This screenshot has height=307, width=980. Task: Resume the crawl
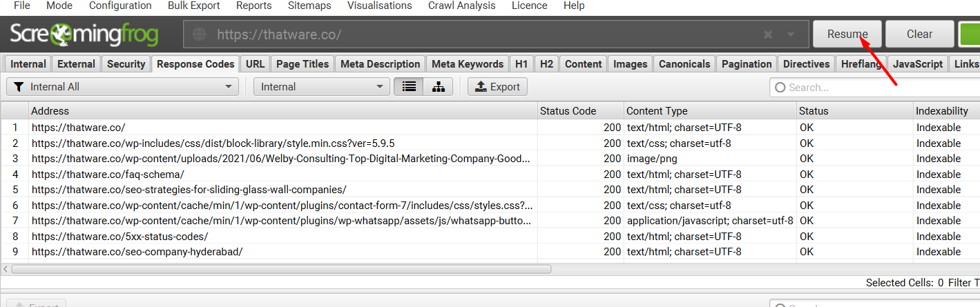[x=847, y=34]
